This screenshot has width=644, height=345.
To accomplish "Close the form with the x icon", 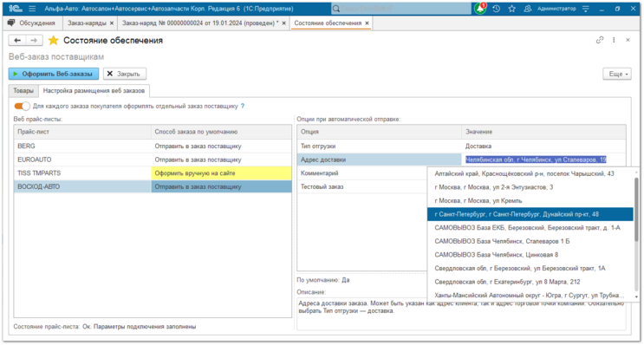I will pos(628,40).
